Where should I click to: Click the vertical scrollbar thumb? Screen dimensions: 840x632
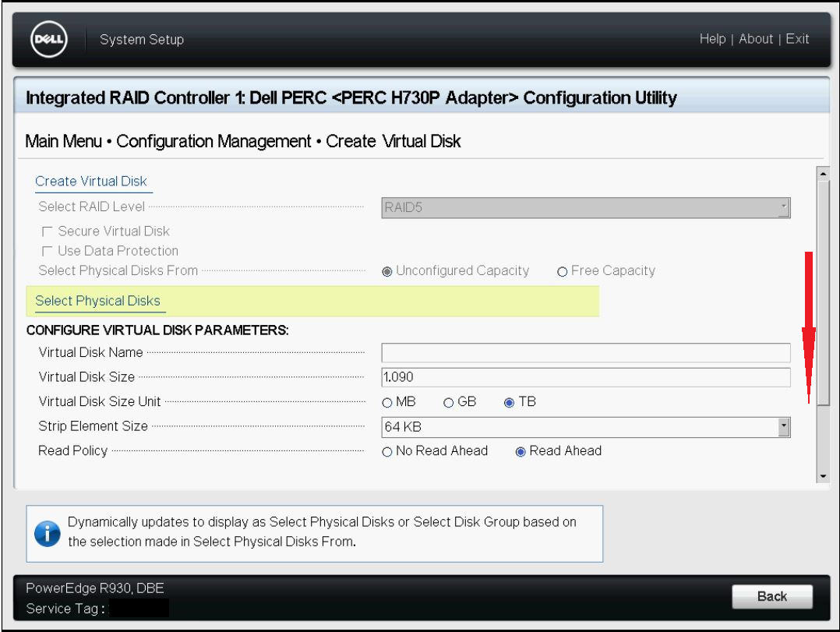pyautogui.click(x=824, y=294)
